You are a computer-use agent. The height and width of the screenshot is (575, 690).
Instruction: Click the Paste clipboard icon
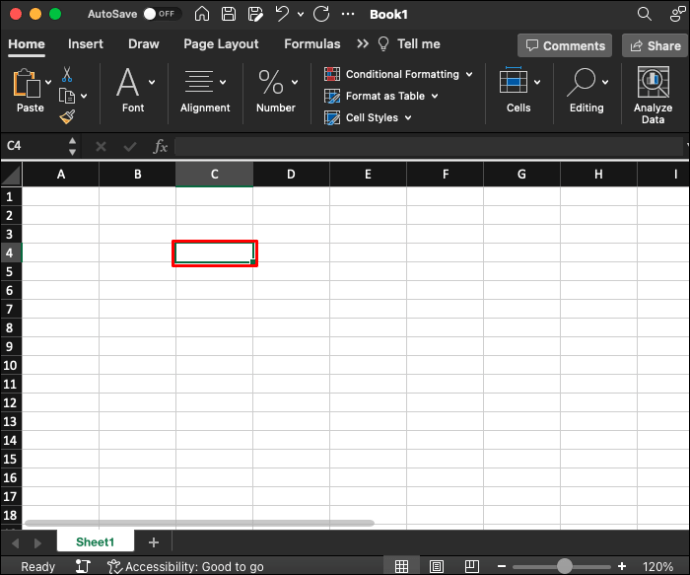[x=26, y=83]
